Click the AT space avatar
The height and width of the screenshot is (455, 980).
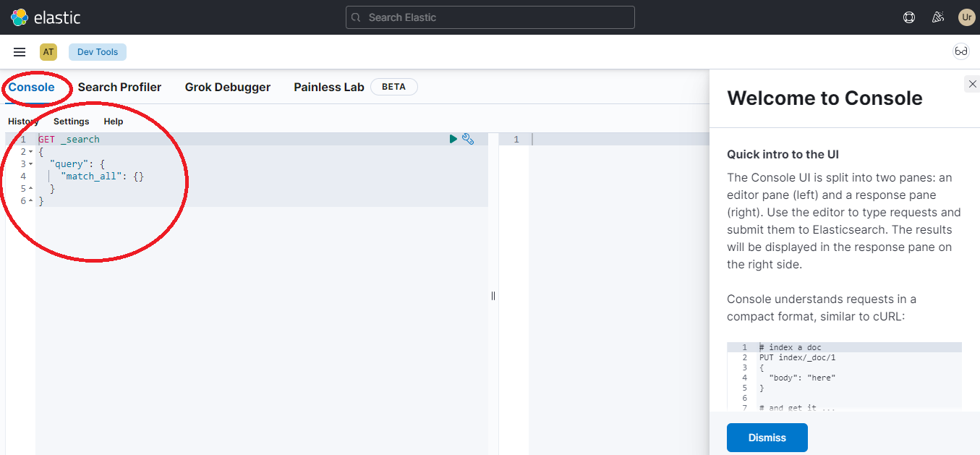pos(48,52)
